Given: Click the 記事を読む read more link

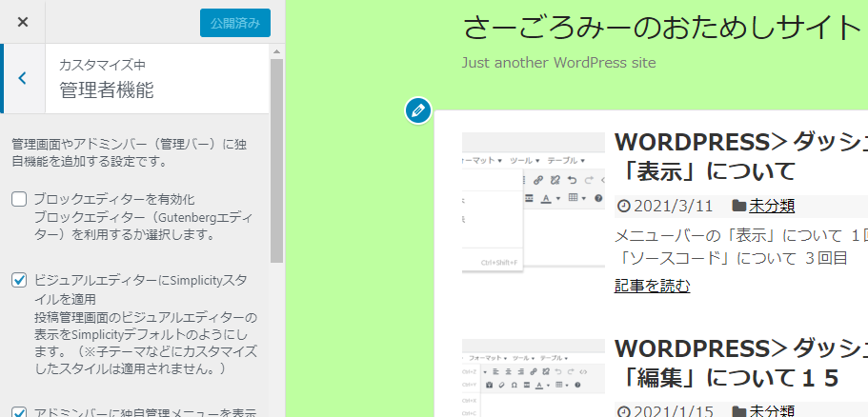Looking at the screenshot, I should click(652, 286).
